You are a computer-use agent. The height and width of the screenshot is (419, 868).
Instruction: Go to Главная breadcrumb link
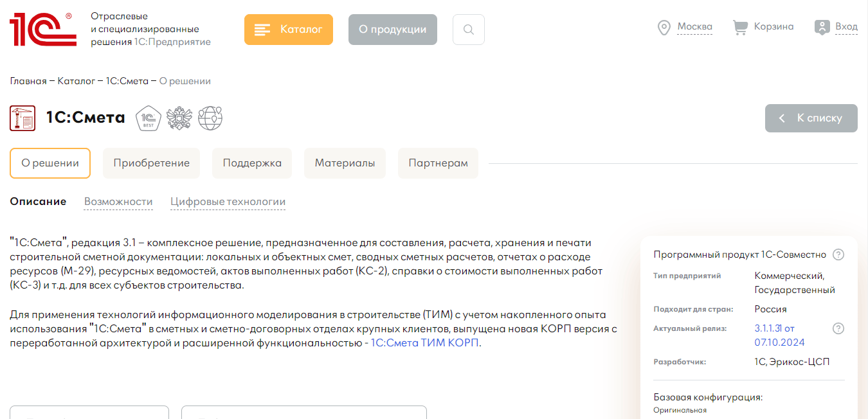pos(28,81)
